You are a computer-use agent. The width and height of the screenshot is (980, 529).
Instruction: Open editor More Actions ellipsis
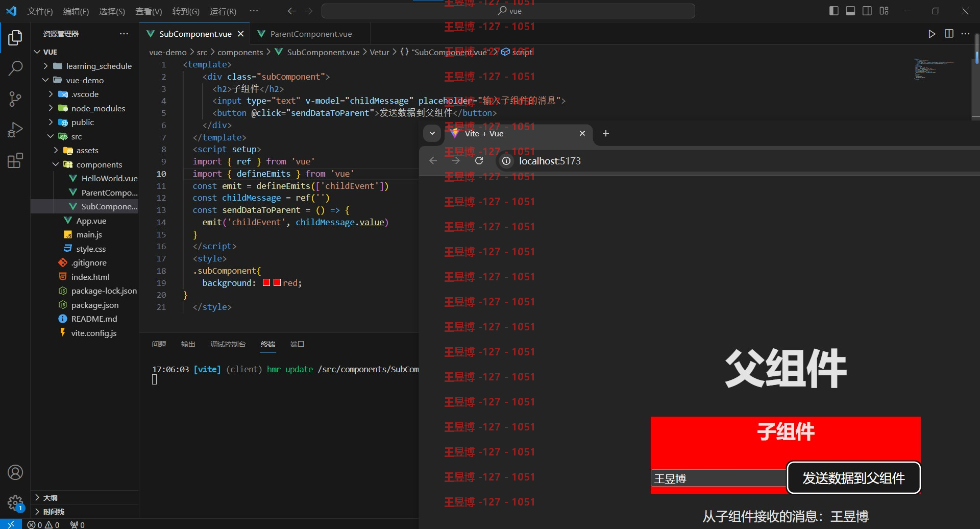(965, 34)
